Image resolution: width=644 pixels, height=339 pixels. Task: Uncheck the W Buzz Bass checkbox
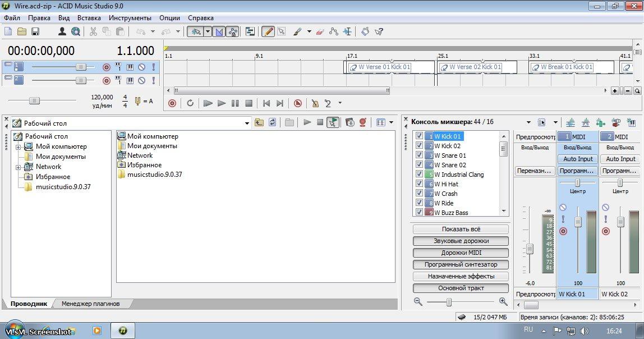419,212
